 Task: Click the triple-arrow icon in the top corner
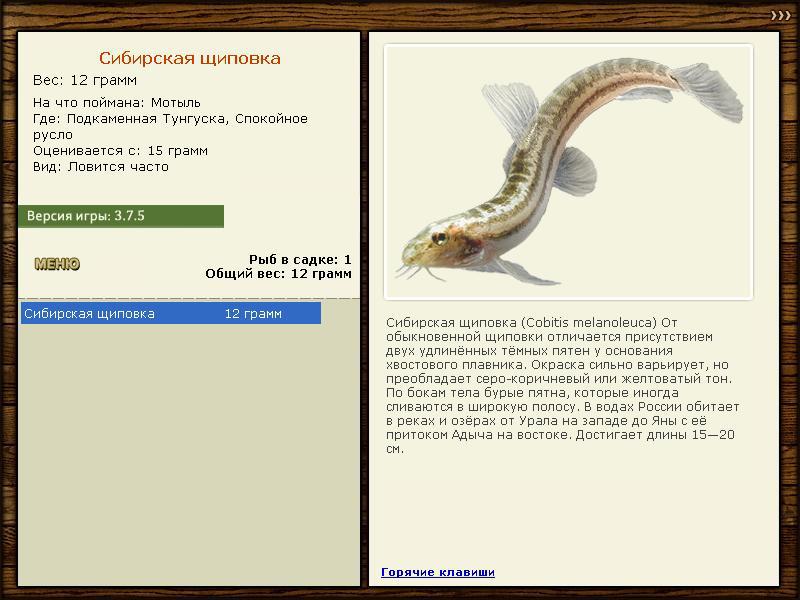tap(781, 16)
